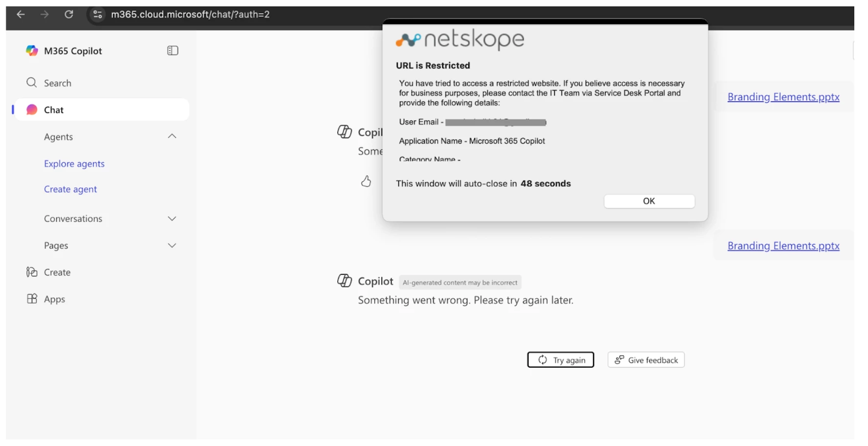Click the 'URL is Restricted' heading
Image resolution: width=868 pixels, height=446 pixels.
(433, 66)
